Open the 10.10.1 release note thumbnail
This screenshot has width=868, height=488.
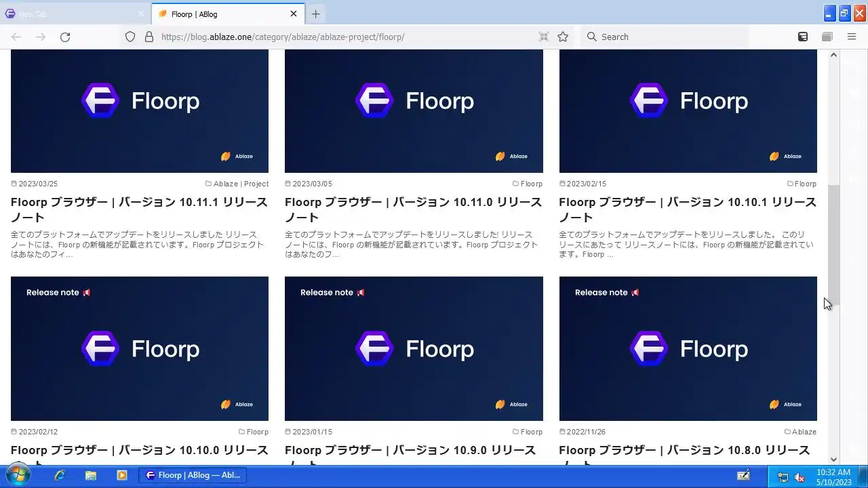(x=688, y=111)
